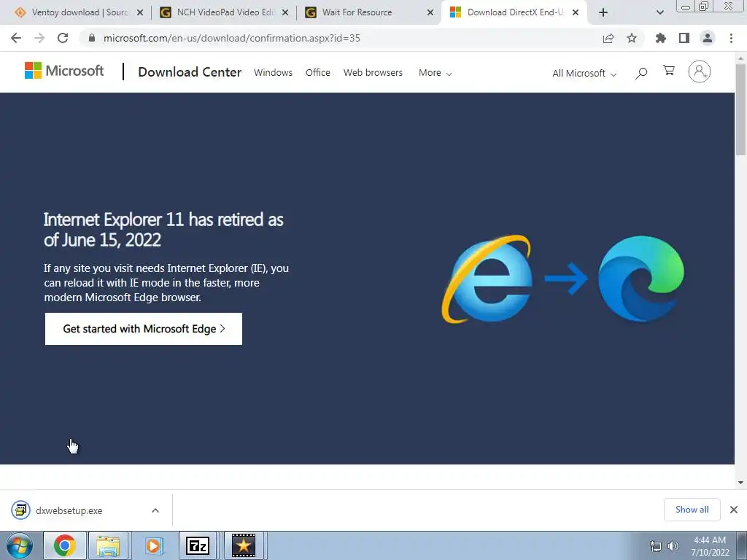This screenshot has height=560, width=747.
Task: Open the tab search down arrow
Action: click(x=659, y=12)
